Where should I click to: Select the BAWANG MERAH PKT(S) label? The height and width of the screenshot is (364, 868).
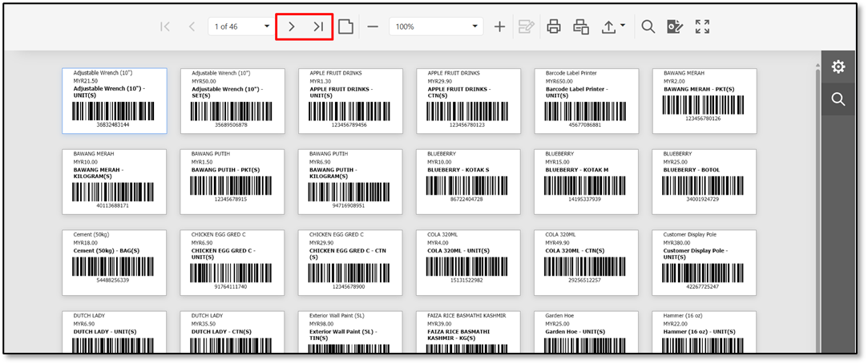(x=704, y=101)
